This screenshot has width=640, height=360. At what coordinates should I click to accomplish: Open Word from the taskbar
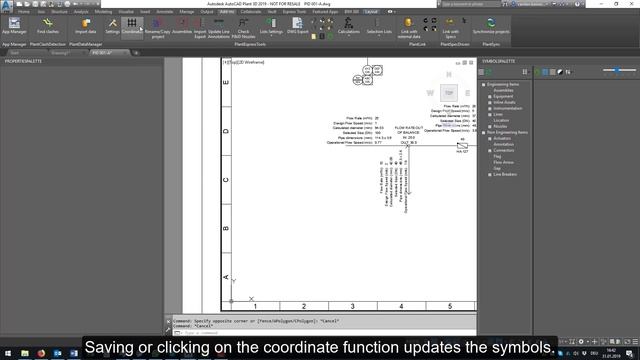(74, 353)
